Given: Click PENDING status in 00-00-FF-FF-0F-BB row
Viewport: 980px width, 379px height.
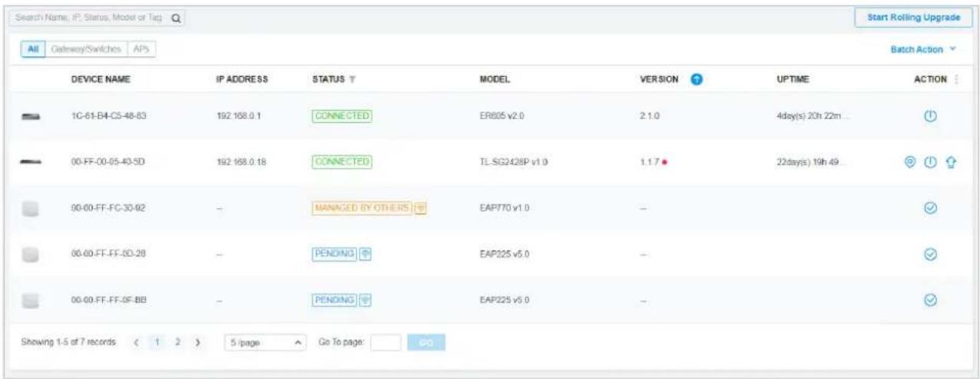Looking at the screenshot, I should 336,300.
